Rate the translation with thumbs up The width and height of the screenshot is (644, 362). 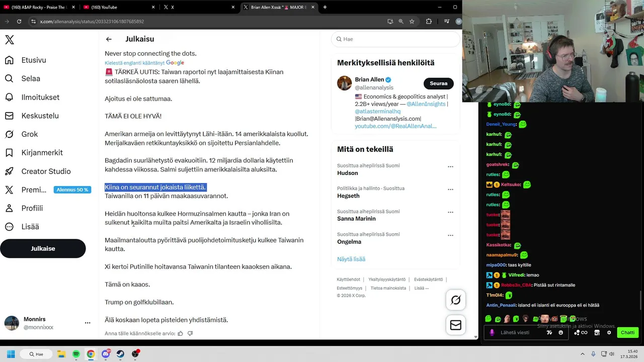pos(180,333)
